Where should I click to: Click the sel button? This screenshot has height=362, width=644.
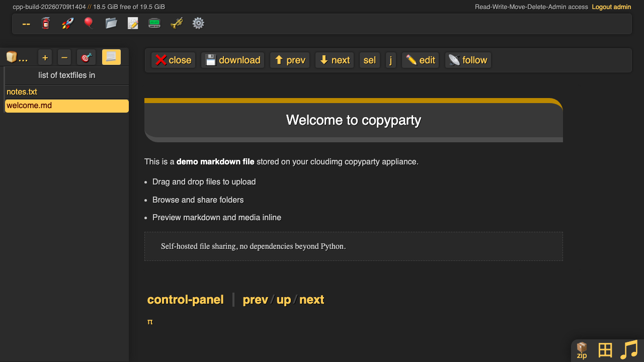pos(370,60)
